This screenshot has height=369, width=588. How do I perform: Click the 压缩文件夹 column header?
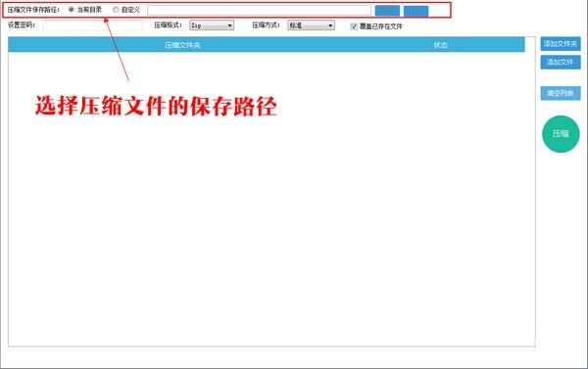pyautogui.click(x=182, y=45)
